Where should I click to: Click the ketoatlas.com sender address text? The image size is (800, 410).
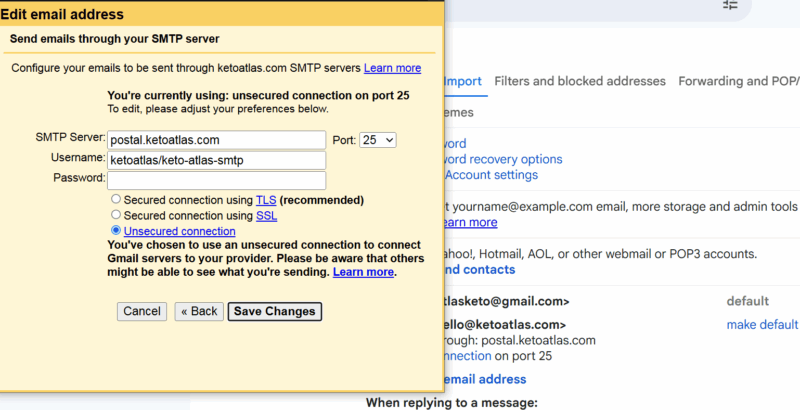click(505, 325)
